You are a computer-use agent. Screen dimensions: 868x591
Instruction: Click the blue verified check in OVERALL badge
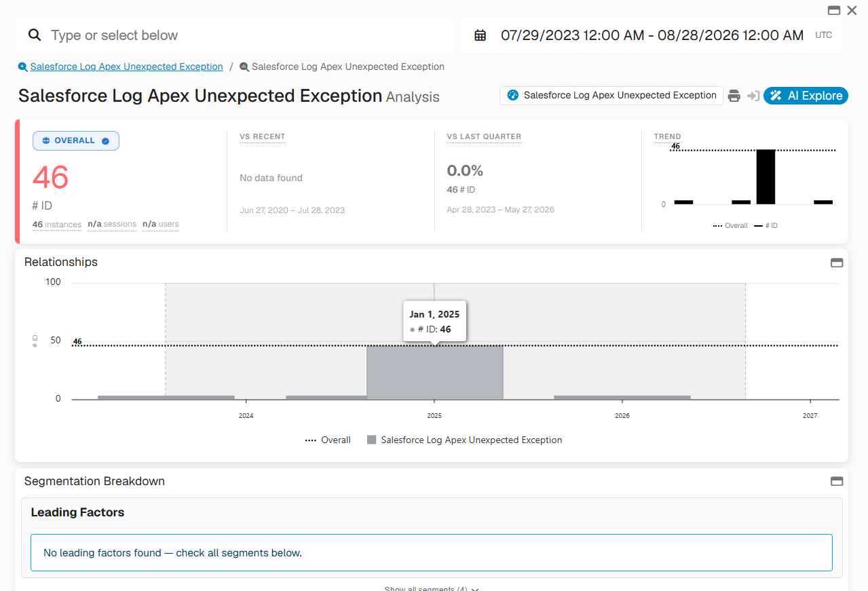pos(105,140)
